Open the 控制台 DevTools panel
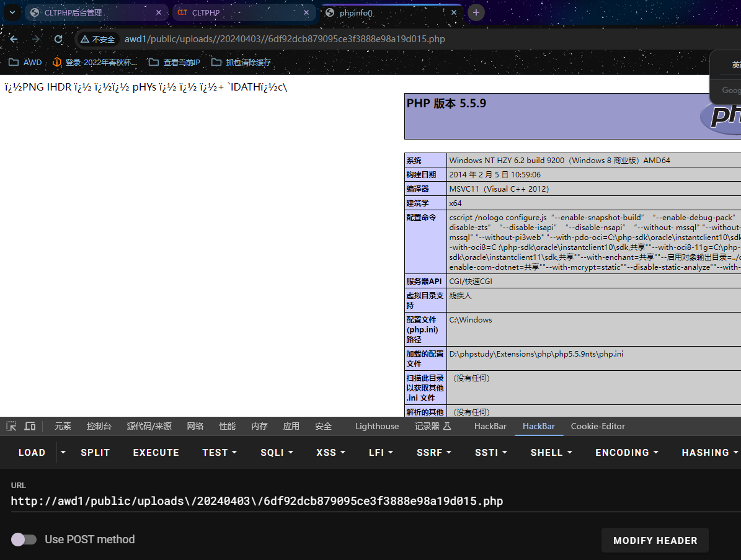The width and height of the screenshot is (741, 560). point(99,426)
